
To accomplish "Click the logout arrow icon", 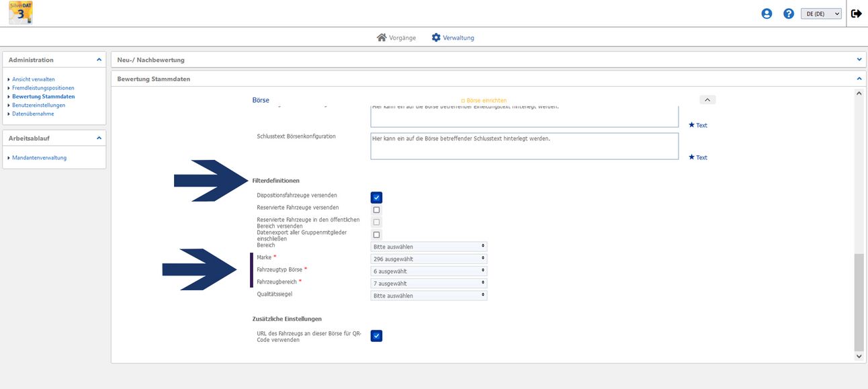I will [x=857, y=13].
